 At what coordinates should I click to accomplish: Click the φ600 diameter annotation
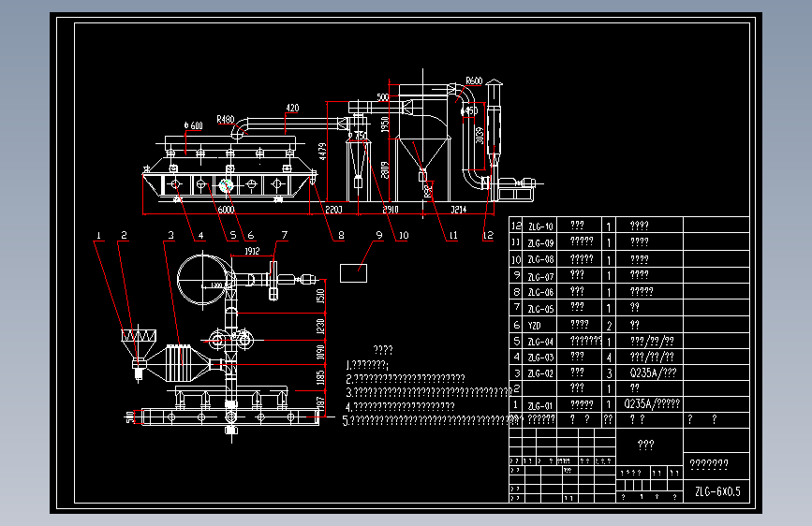194,125
